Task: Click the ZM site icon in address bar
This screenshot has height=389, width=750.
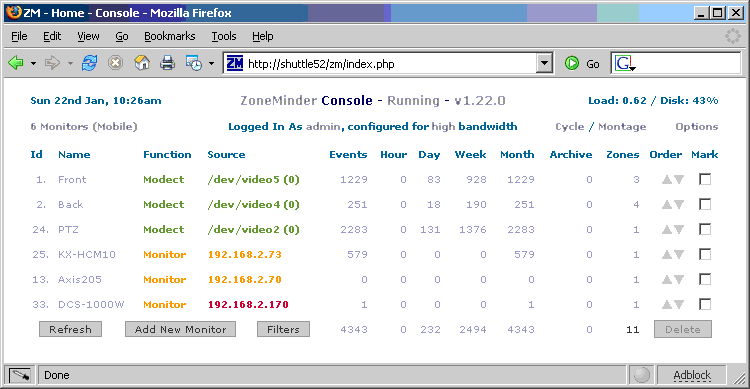Action: click(235, 63)
